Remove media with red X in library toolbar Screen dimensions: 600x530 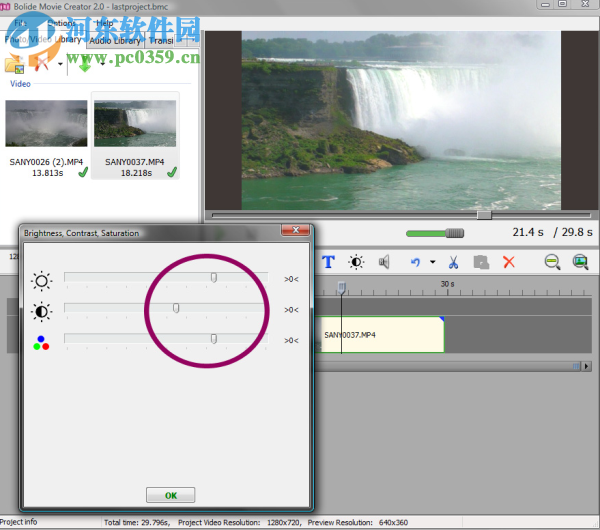click(41, 63)
